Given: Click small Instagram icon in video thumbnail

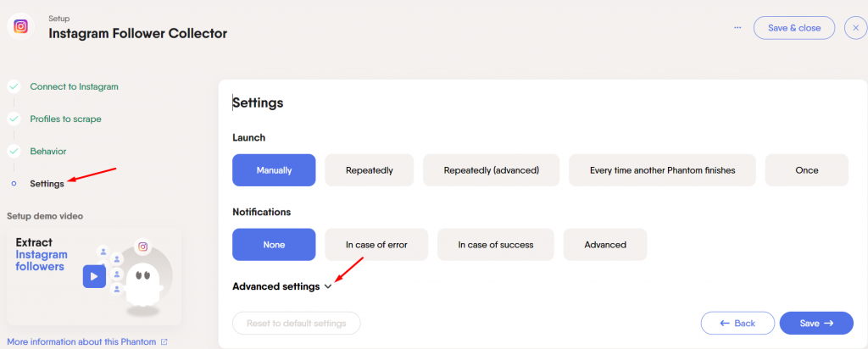Looking at the screenshot, I should pyautogui.click(x=142, y=247).
